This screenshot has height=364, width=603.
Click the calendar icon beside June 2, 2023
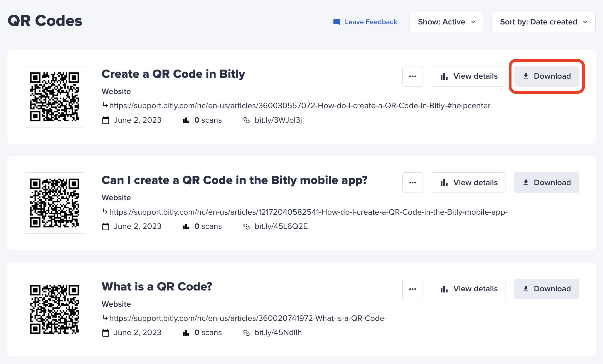(105, 120)
